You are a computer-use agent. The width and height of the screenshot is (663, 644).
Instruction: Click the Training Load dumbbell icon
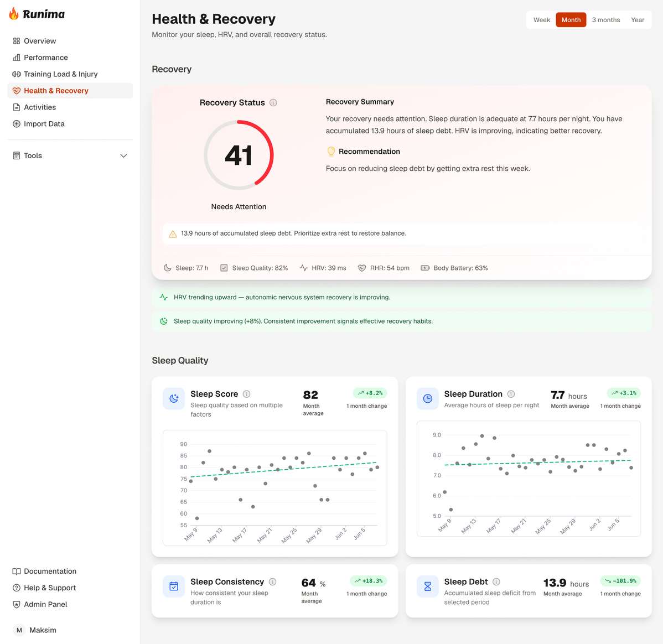tap(17, 74)
